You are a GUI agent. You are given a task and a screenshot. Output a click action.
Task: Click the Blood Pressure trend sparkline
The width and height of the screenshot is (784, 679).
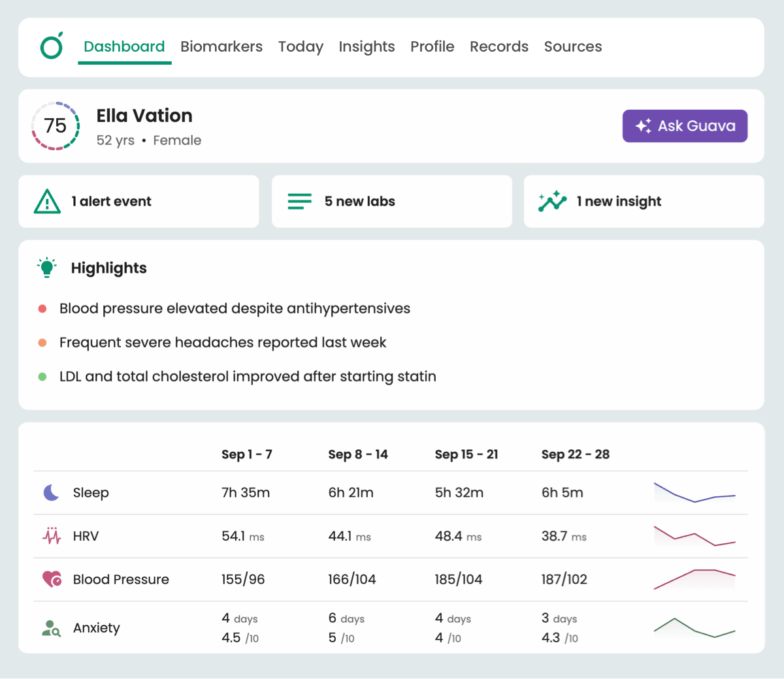[x=694, y=579]
